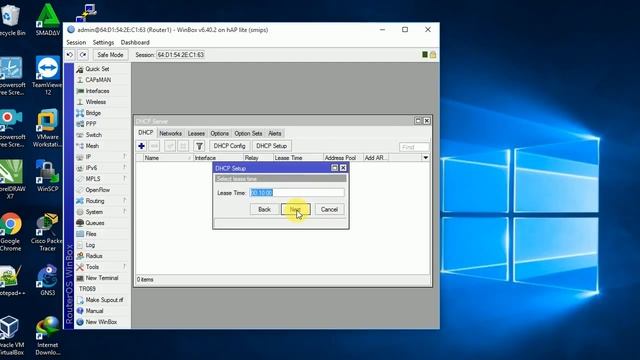The width and height of the screenshot is (640, 360).
Task: Add a new DHCP server with plus icon
Action: click(x=141, y=146)
